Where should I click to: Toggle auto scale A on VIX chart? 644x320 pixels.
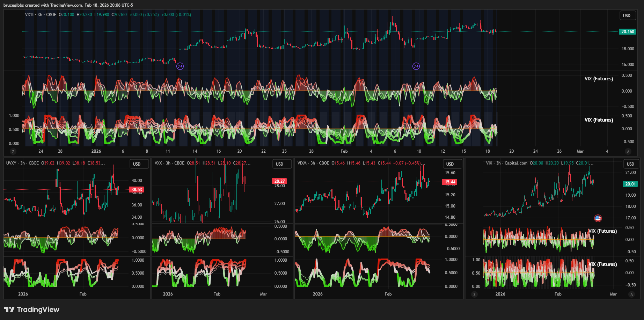tap(631, 294)
